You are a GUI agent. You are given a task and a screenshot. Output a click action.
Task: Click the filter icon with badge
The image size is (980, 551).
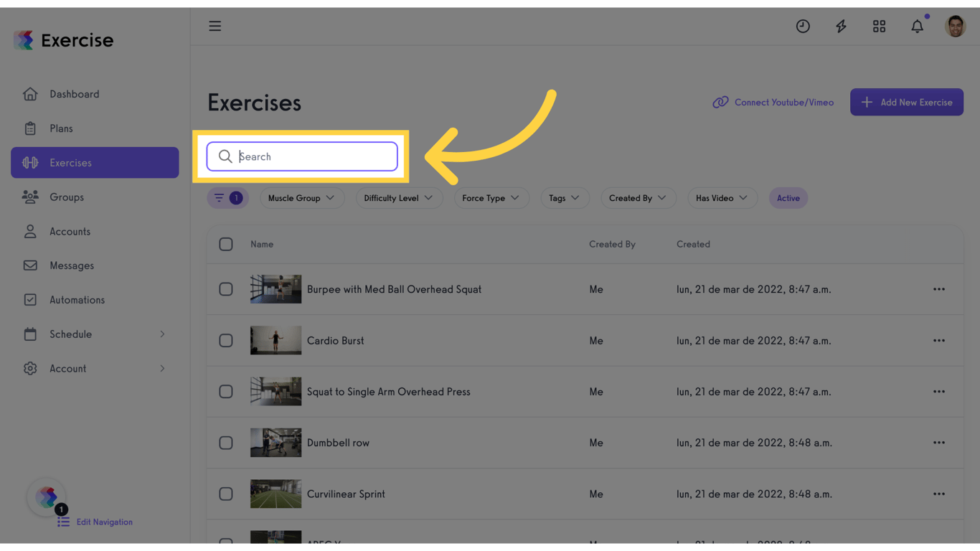pos(227,198)
